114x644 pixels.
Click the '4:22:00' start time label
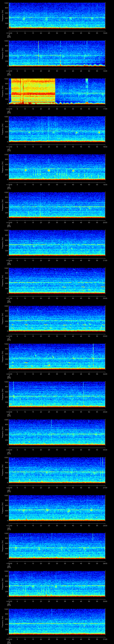pos(9,336)
